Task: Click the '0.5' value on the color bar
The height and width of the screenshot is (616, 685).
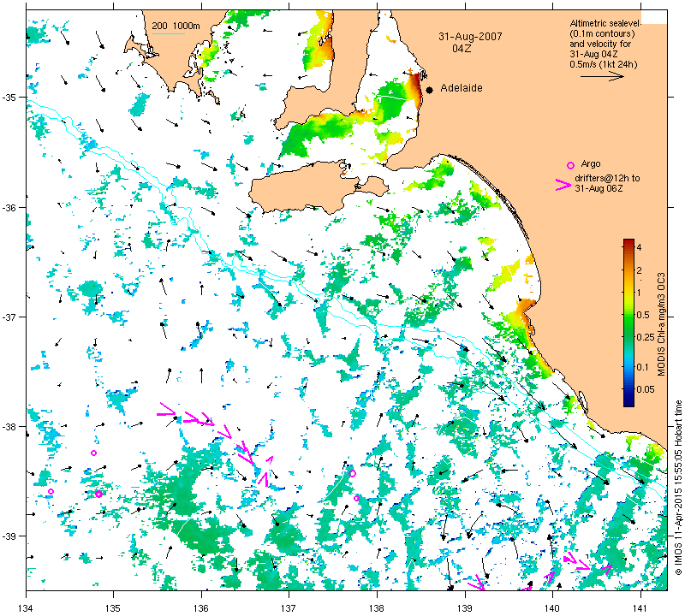Action: 643,315
